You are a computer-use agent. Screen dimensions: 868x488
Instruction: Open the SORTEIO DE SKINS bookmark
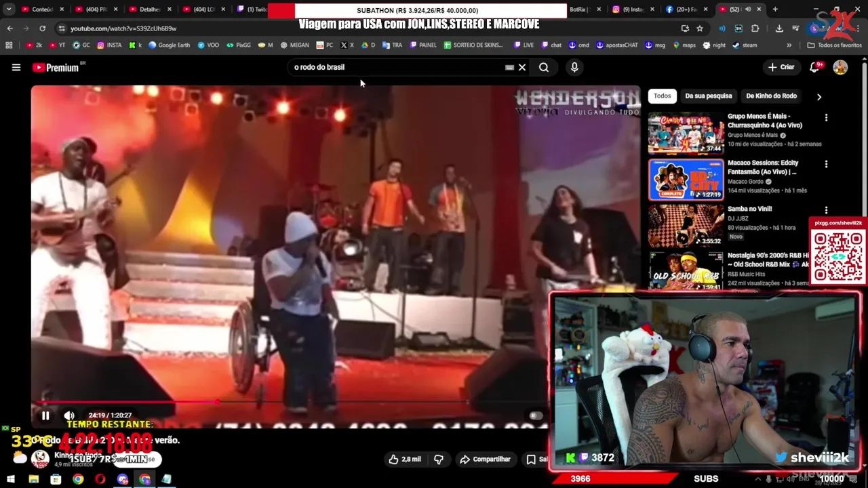coord(473,45)
